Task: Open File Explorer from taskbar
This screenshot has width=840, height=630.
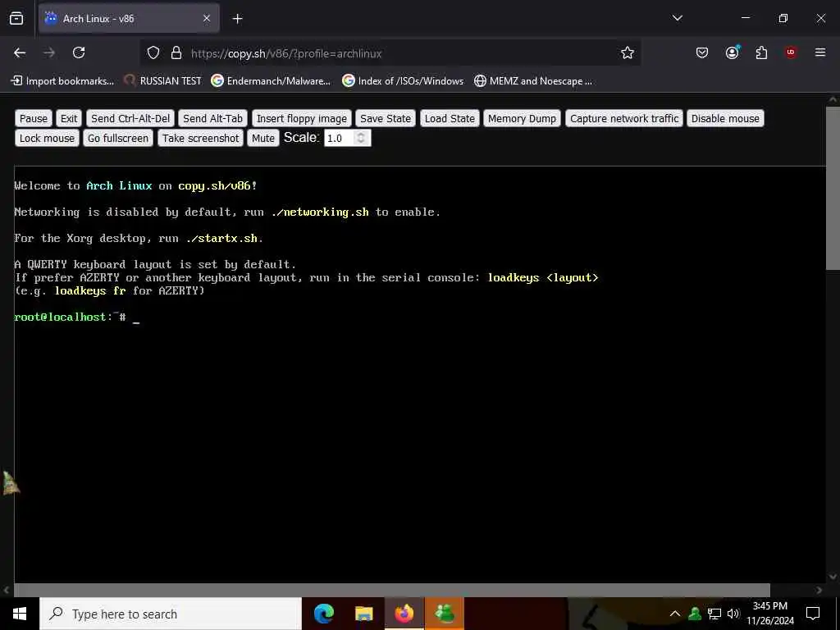Action: [x=363, y=614]
